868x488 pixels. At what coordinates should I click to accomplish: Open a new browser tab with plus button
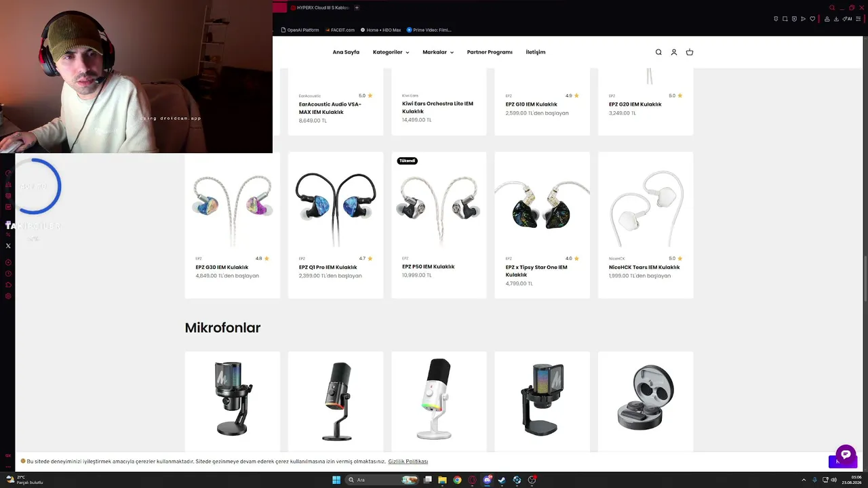357,7
